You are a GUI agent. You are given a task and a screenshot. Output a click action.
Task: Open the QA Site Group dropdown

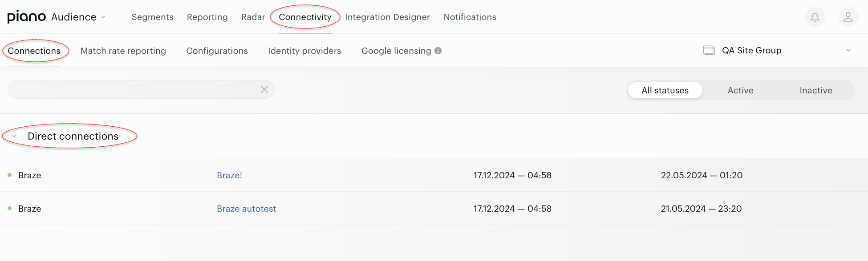tap(780, 50)
